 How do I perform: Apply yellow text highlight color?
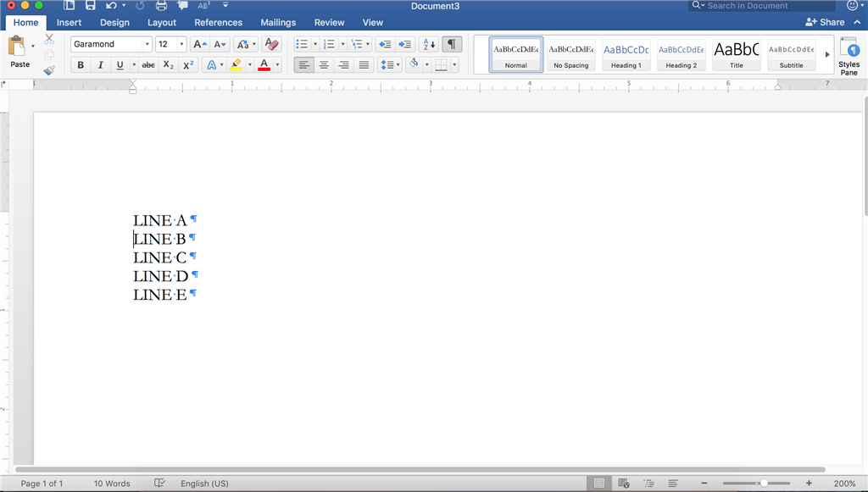pyautogui.click(x=236, y=64)
